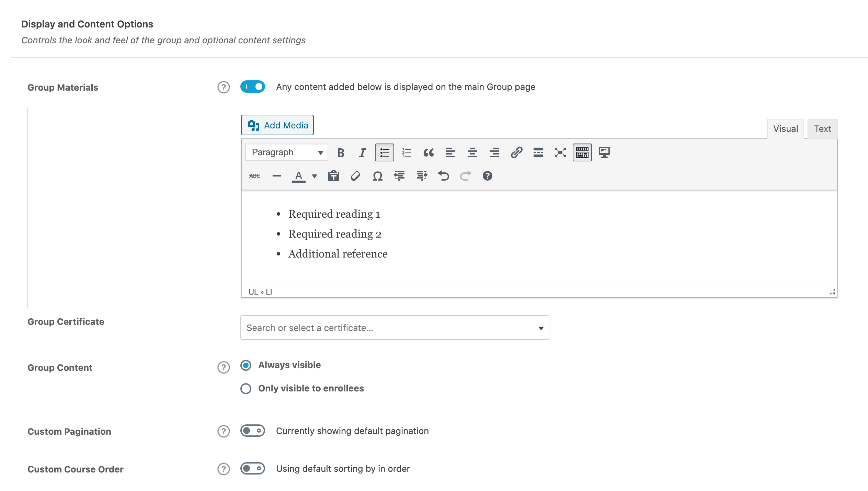The image size is (868, 491).
Task: Open help for Group Content setting
Action: tap(222, 367)
